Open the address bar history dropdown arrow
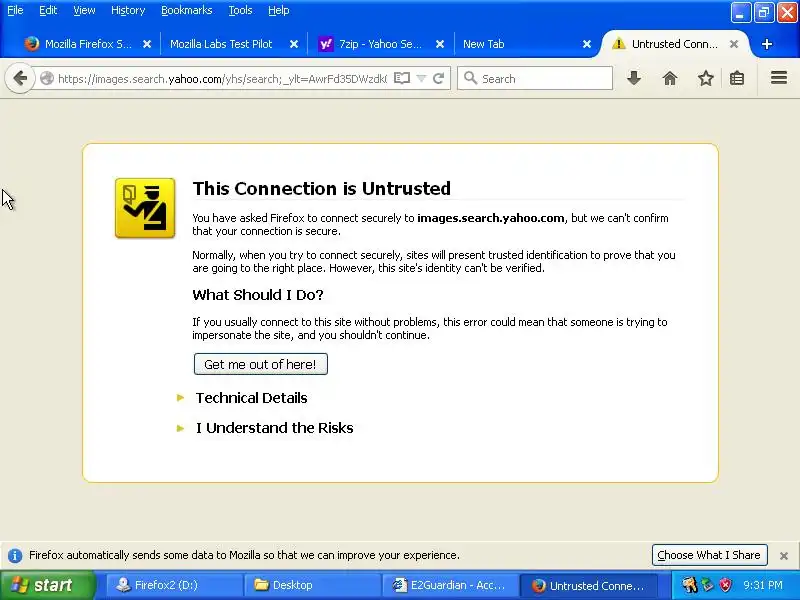Screen dimensions: 800x600 (x=421, y=79)
